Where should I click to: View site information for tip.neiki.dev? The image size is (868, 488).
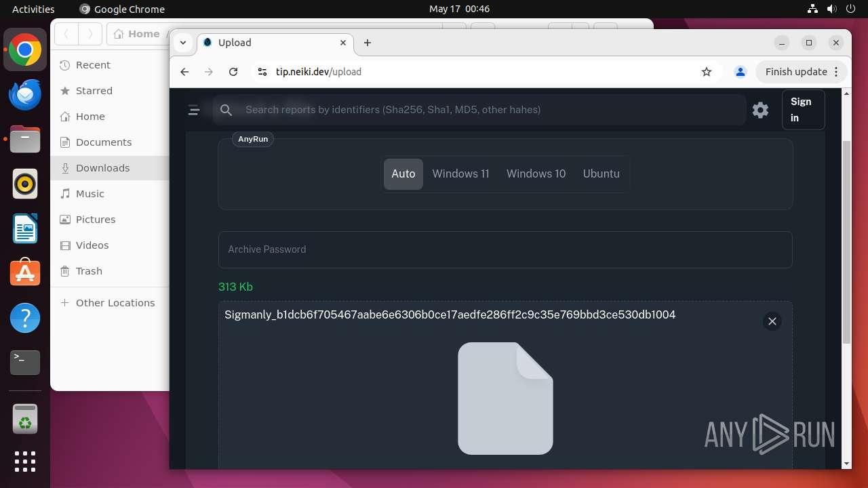(262, 72)
